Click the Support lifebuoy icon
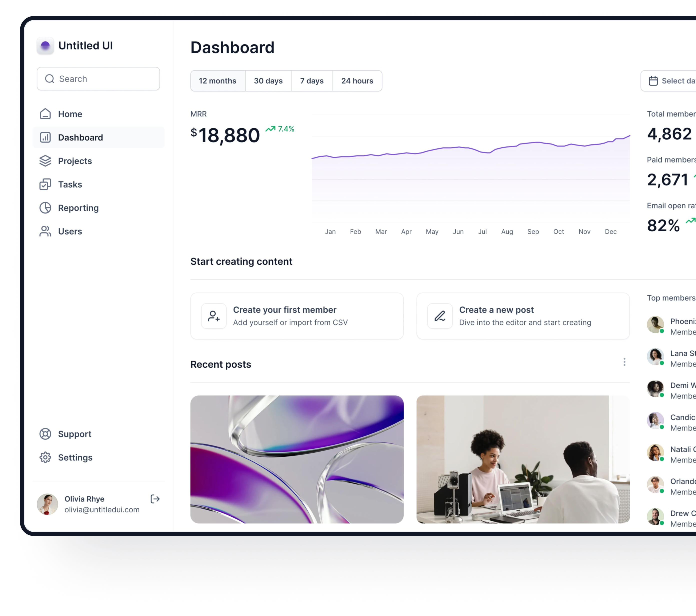The width and height of the screenshot is (696, 616). 45,433
